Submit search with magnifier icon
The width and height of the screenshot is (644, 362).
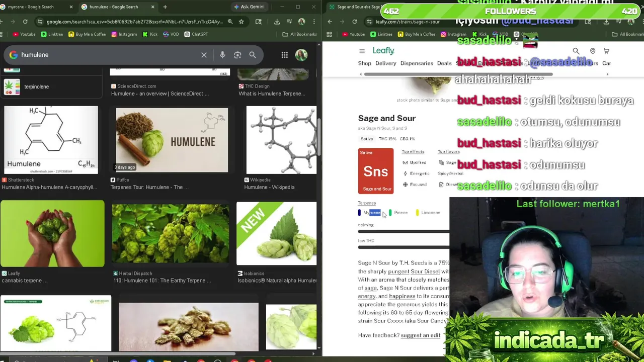pos(253,55)
